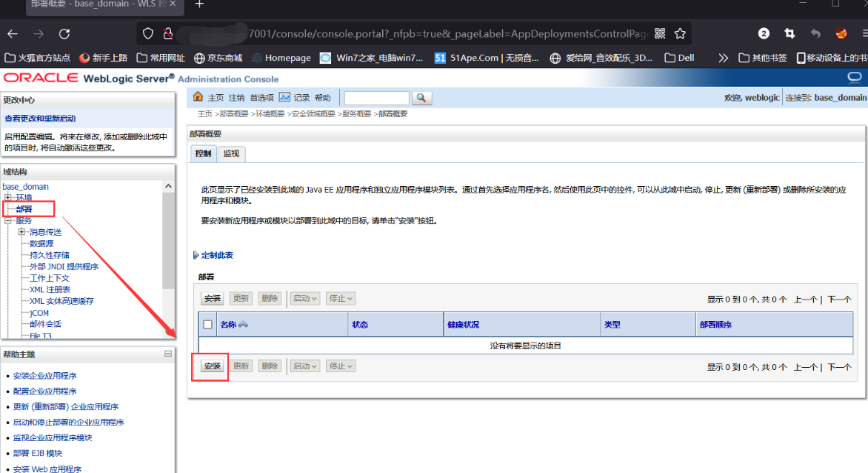Open base_domain root in domain tree

[x=25, y=187]
